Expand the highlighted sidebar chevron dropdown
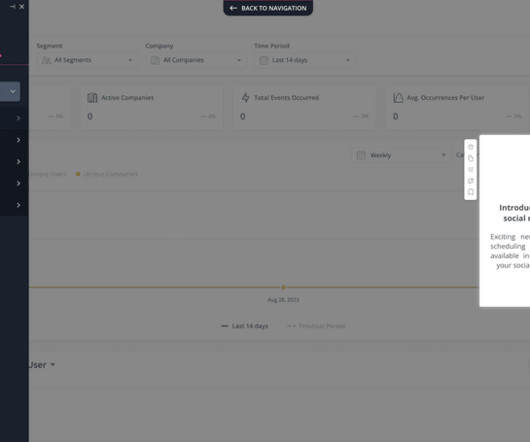This screenshot has width=530, height=442. 13,91
